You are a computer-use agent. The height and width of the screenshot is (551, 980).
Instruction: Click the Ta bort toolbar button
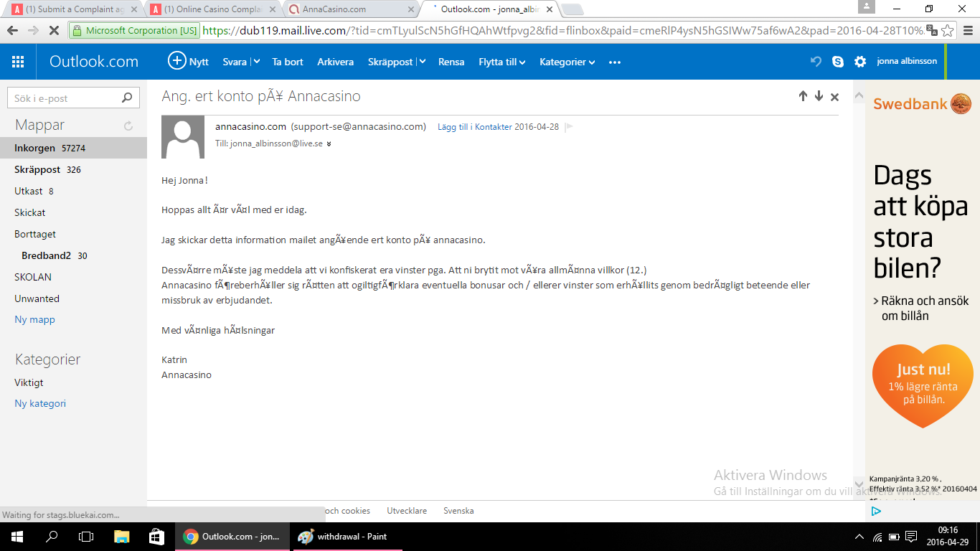click(288, 62)
